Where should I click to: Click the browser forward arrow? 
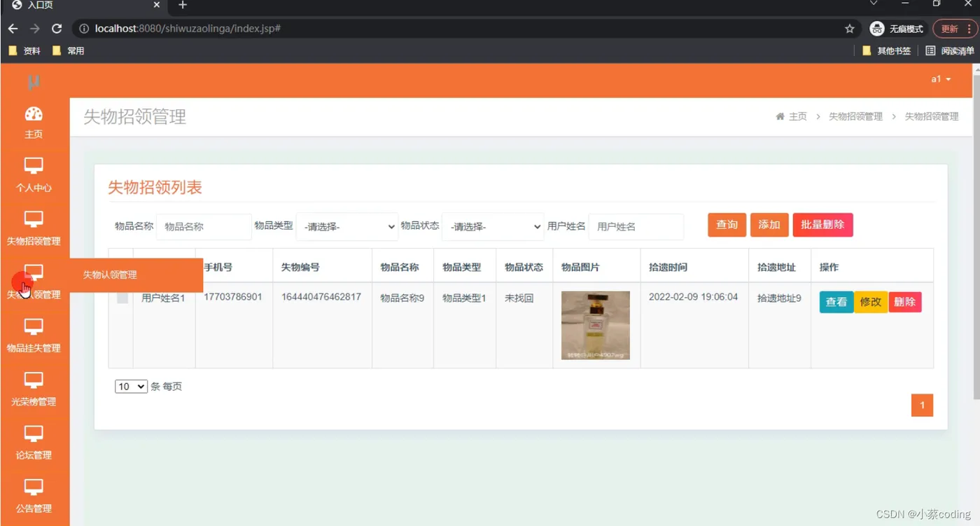tap(35, 29)
